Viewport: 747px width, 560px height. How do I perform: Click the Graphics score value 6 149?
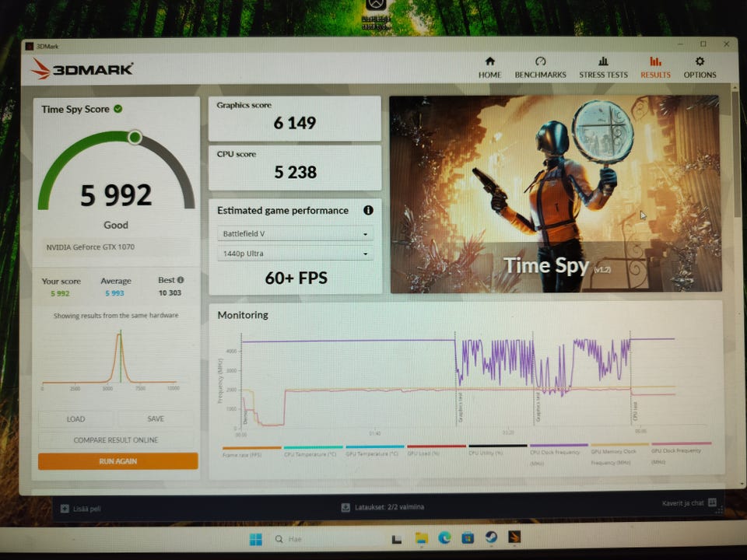(x=294, y=123)
